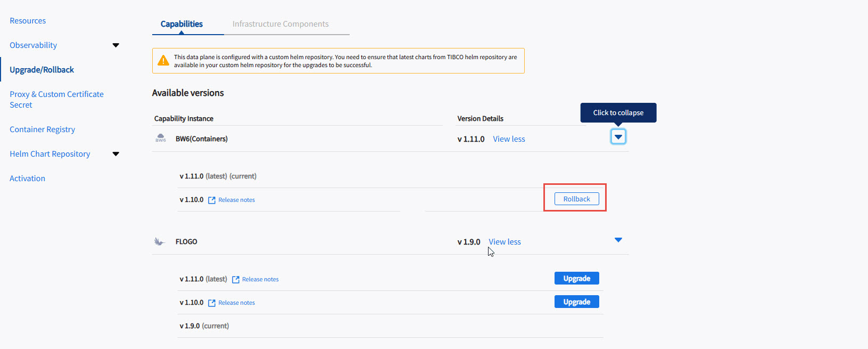Go to Activation in the sidebar
The image size is (868, 349).
(27, 178)
